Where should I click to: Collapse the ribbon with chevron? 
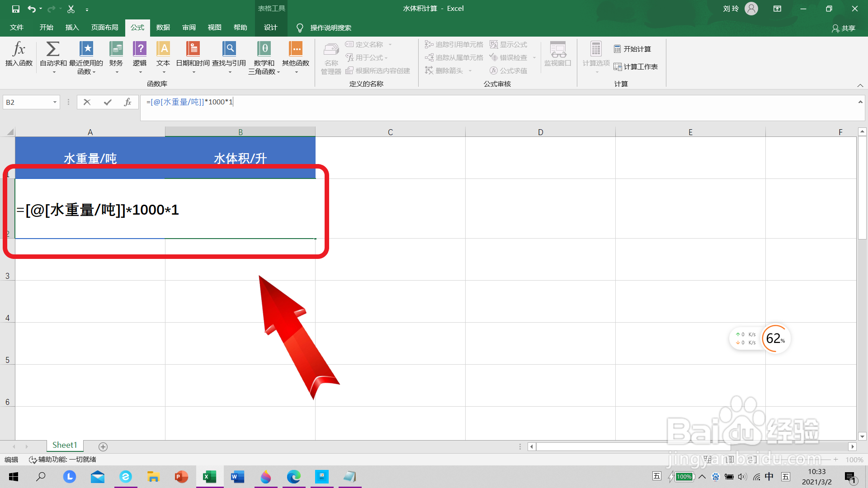click(860, 85)
